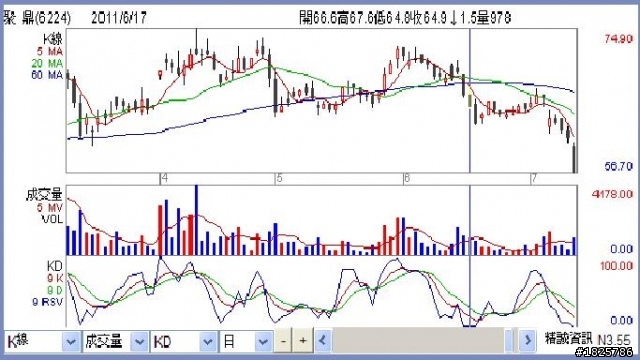Click the horizontal scrollbar thumb

tap(509, 340)
